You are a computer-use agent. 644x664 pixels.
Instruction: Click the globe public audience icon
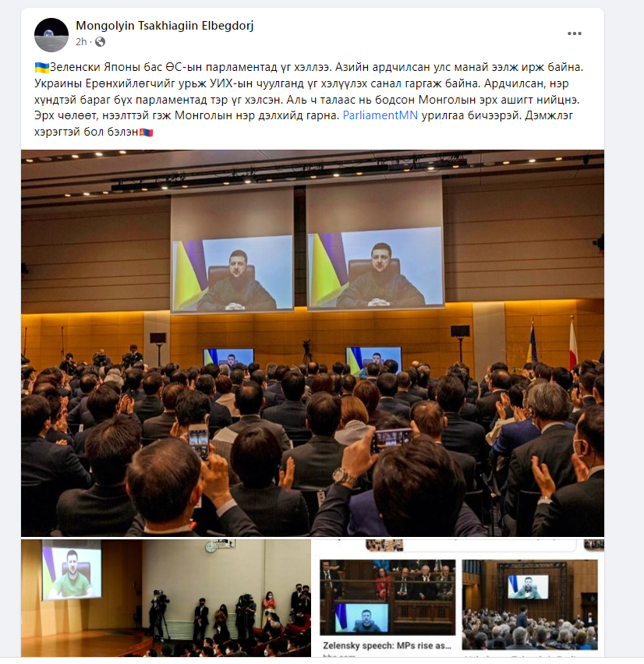point(100,41)
